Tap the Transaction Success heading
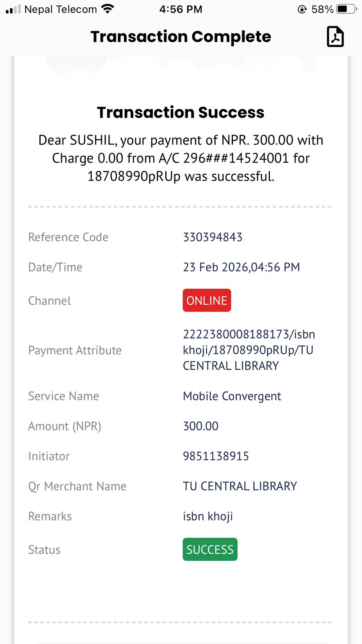The height and width of the screenshot is (644, 362). point(181,112)
